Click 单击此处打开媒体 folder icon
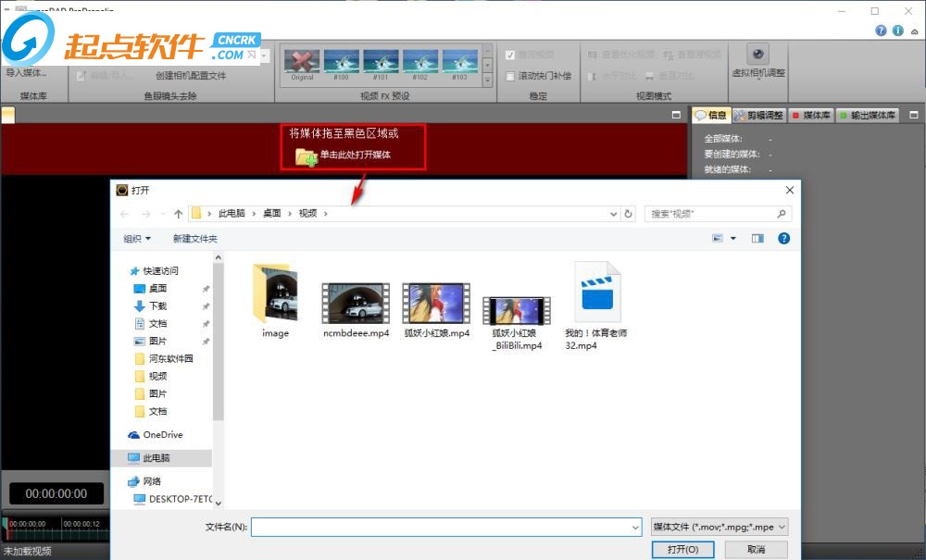Viewport: 926px width, 560px height. (x=307, y=157)
